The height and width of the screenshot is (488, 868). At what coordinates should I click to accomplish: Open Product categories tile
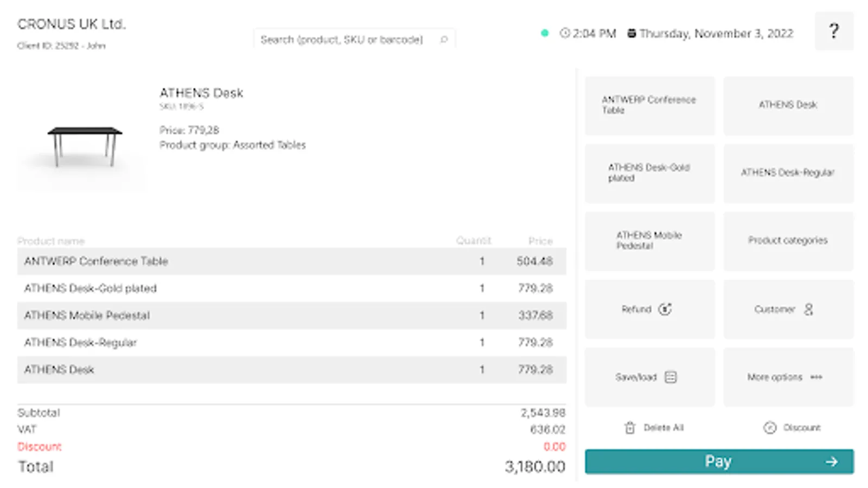(788, 241)
